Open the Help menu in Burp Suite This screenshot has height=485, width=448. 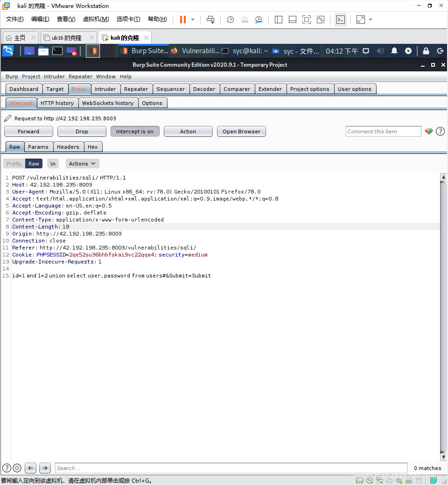pos(126,76)
